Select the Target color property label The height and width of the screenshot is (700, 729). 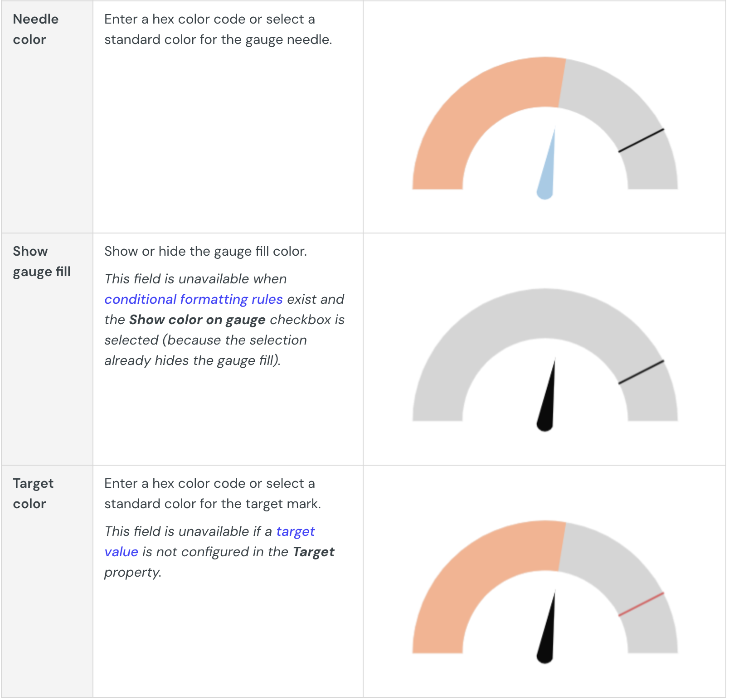pos(33,494)
